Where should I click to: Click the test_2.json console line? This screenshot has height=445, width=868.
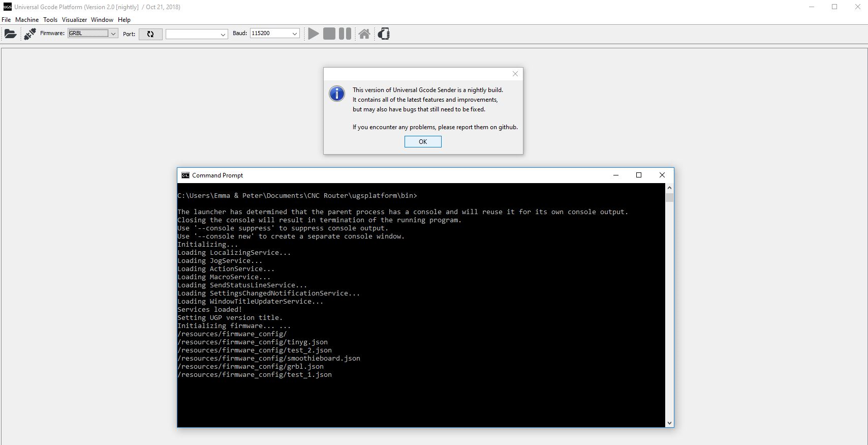point(255,350)
